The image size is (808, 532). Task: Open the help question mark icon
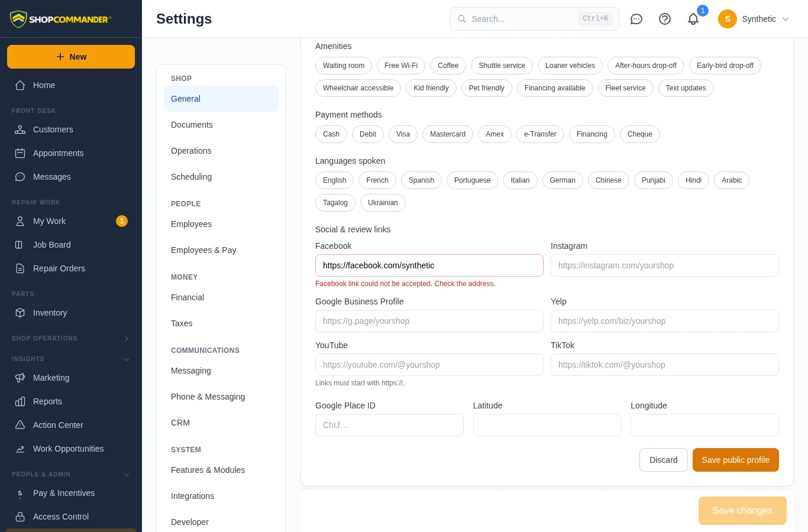tap(665, 19)
